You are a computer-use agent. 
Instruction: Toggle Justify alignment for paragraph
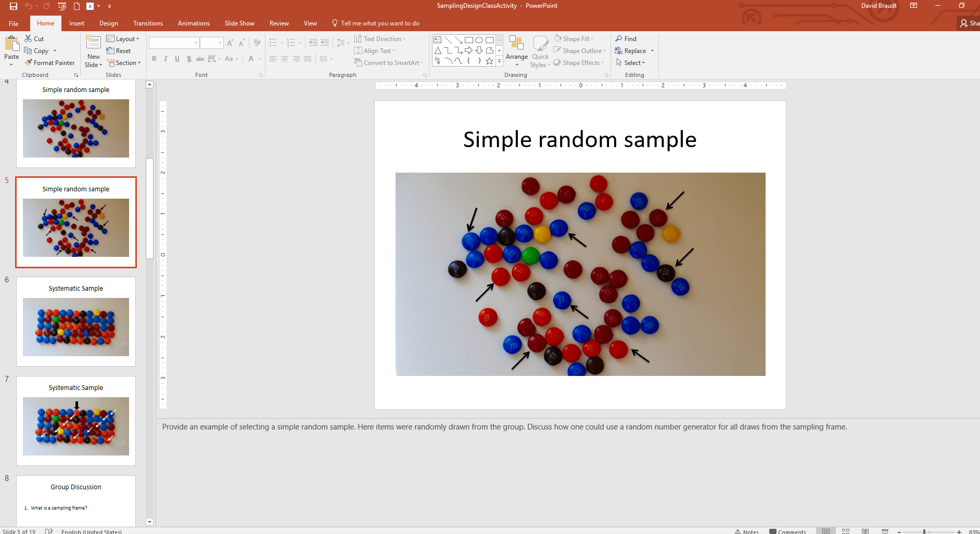pyautogui.click(x=308, y=59)
